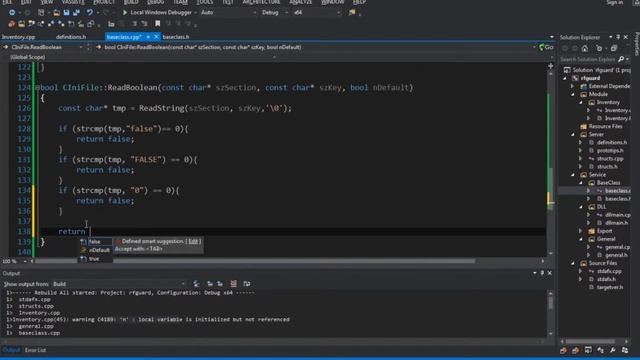Open the WINDOW menu
This screenshot has width=640, height=360.
click(x=333, y=2)
